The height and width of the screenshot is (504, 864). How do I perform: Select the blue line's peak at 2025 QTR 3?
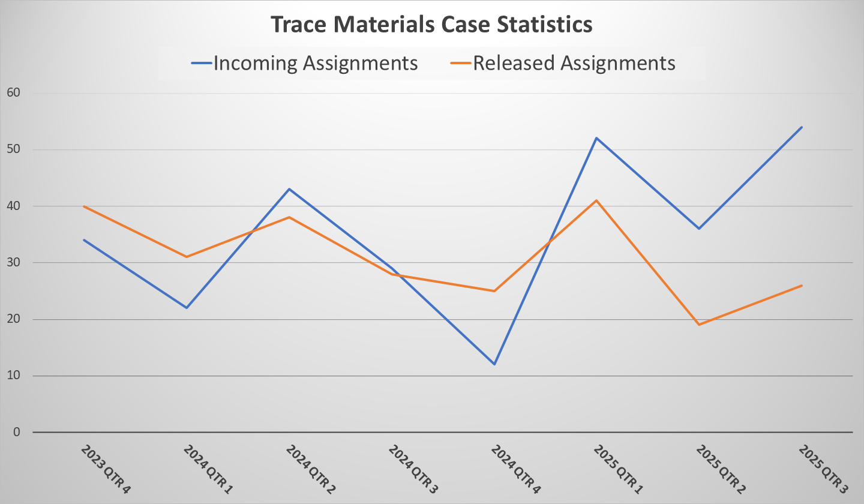click(x=802, y=127)
